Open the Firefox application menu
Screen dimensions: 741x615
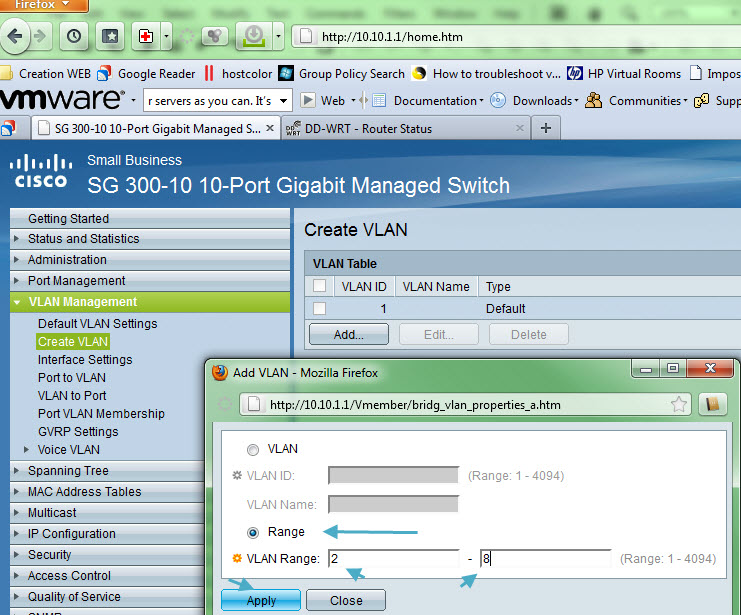[43, 5]
